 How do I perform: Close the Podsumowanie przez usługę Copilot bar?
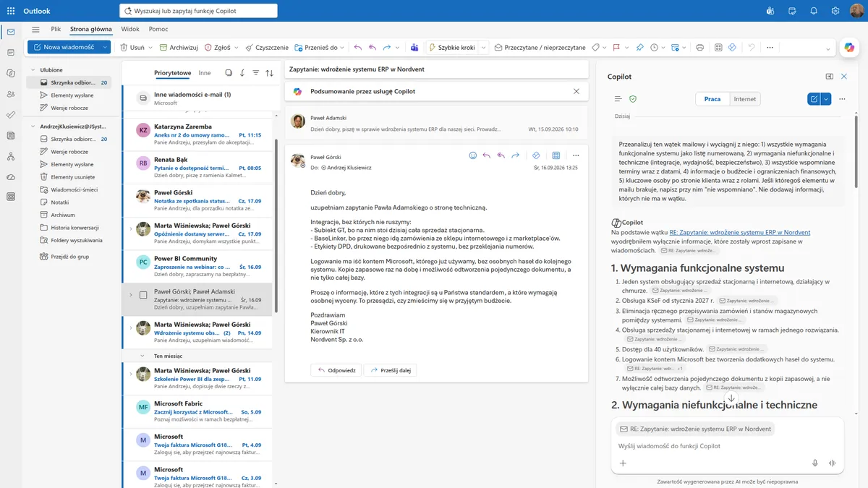click(576, 91)
